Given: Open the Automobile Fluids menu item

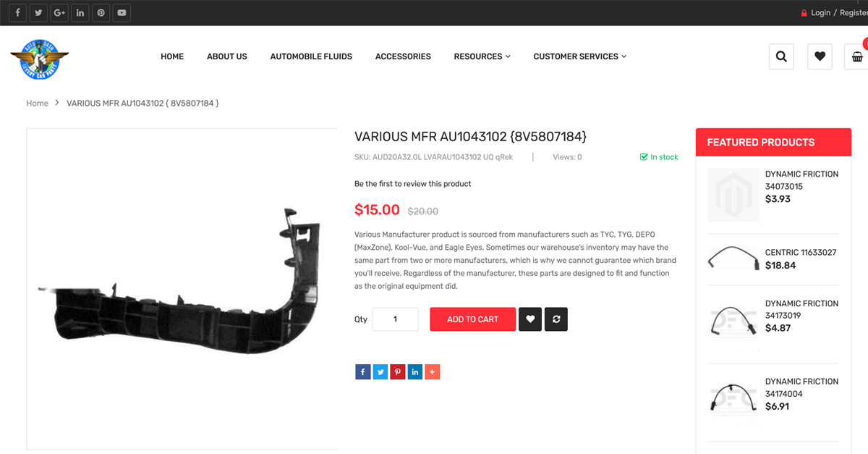Looking at the screenshot, I should (311, 56).
